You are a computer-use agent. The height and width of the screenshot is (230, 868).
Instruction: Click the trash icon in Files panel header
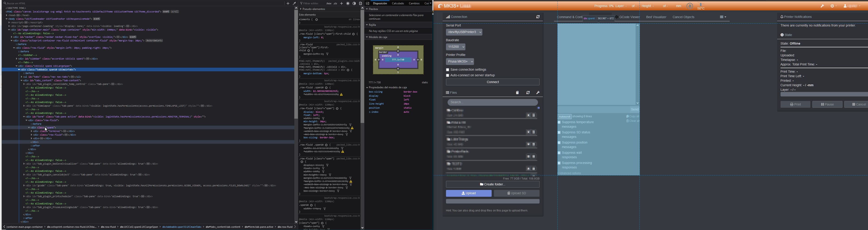518,92
